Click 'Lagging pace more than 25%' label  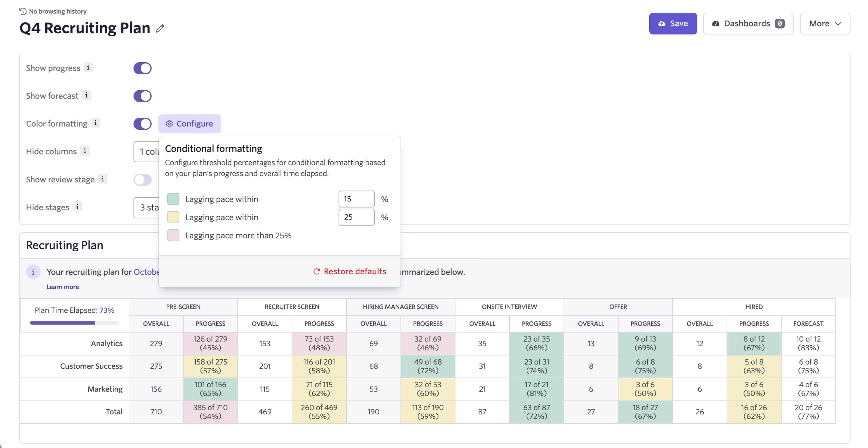point(238,236)
